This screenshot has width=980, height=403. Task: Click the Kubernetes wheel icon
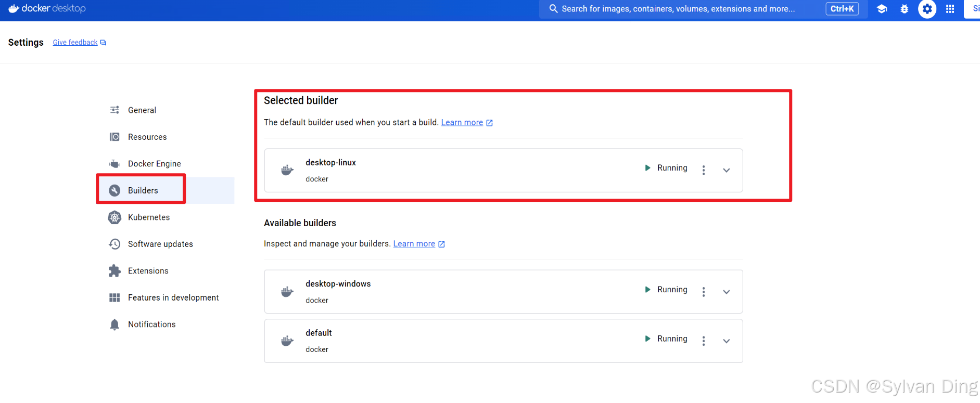click(114, 217)
